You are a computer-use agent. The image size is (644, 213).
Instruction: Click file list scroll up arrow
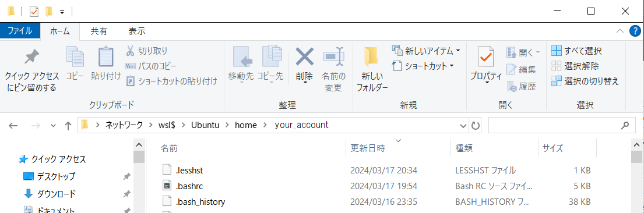click(x=636, y=145)
